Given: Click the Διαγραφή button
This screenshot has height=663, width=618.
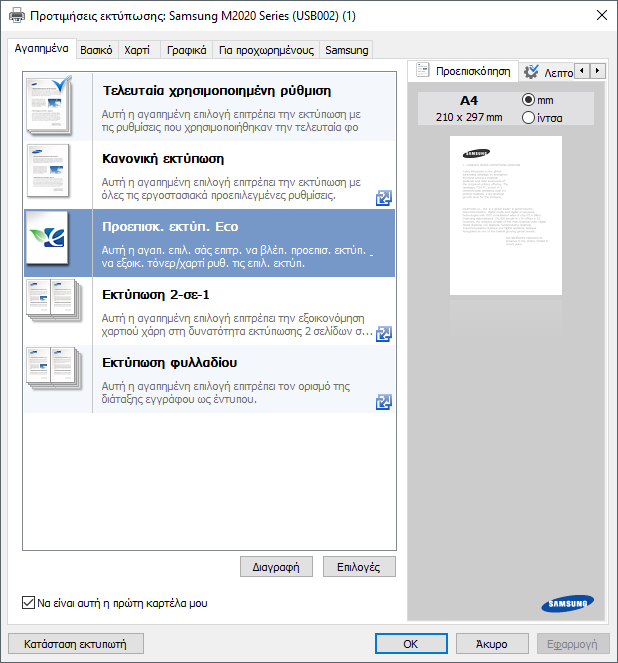Looking at the screenshot, I should point(276,567).
